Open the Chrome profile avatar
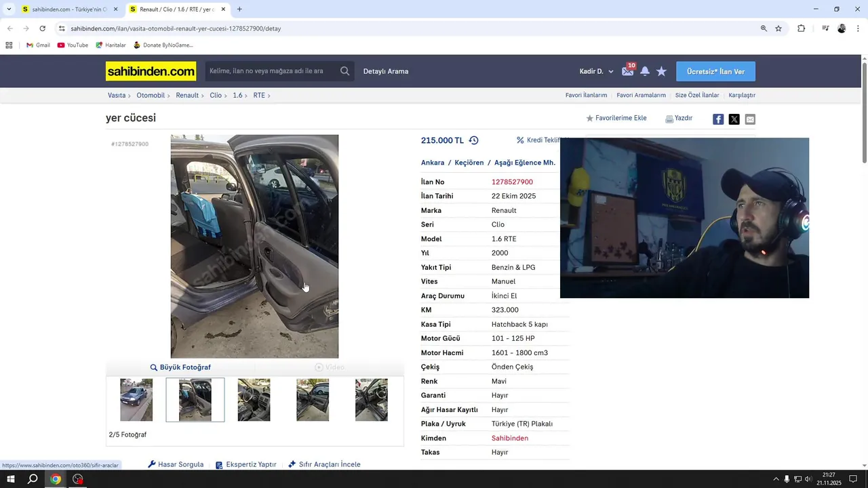 tap(842, 28)
